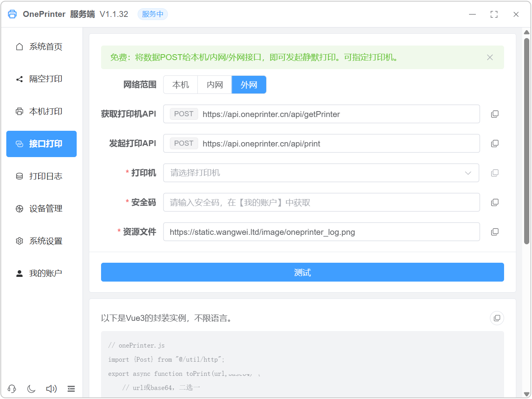Click the scrollbar up arrow
Image resolution: width=532 pixels, height=399 pixels.
527,32
